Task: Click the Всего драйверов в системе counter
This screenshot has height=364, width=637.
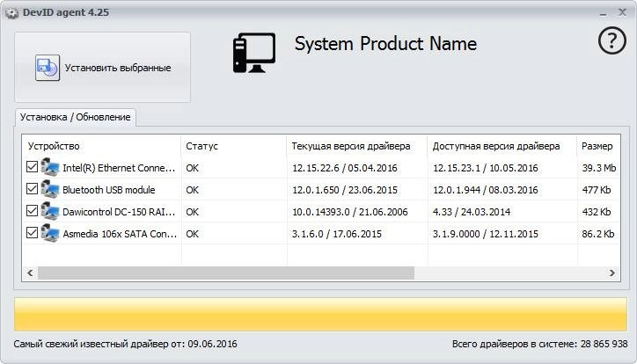Action: [x=540, y=344]
